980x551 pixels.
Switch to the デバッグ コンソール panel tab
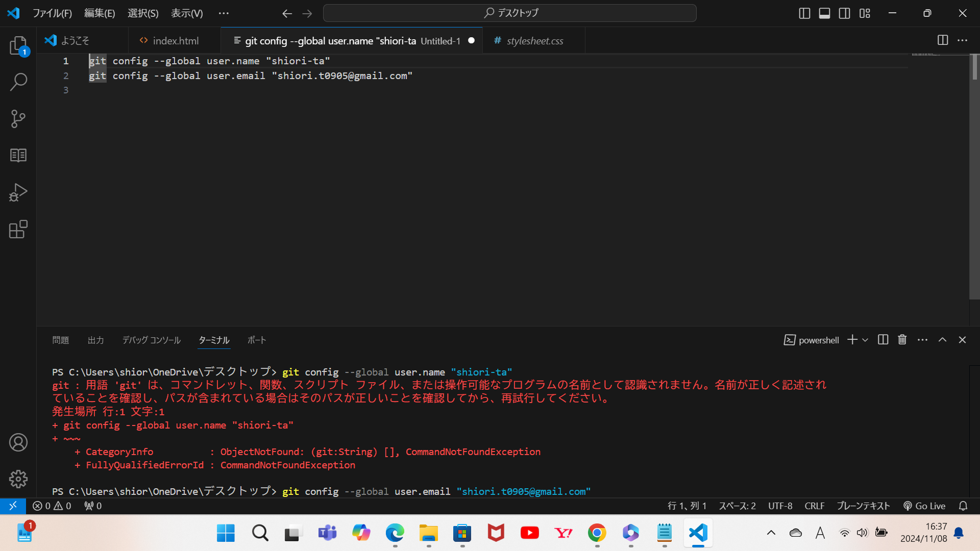151,340
